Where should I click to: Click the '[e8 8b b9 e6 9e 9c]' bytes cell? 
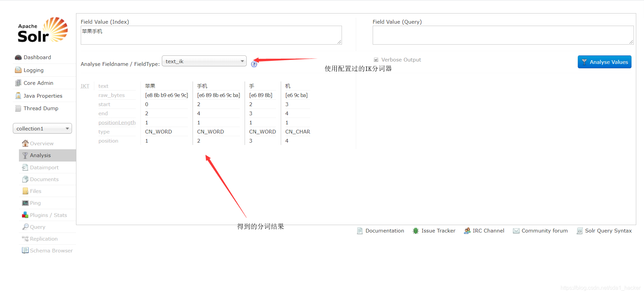click(x=167, y=95)
